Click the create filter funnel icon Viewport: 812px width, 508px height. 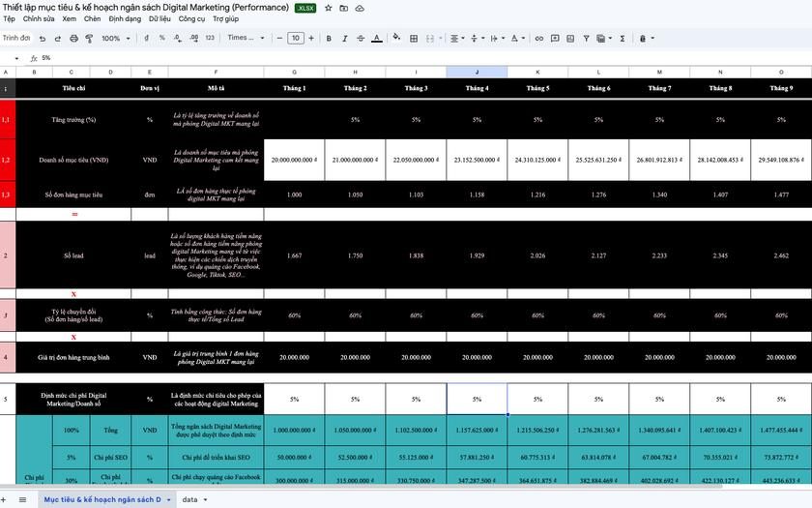[586, 39]
